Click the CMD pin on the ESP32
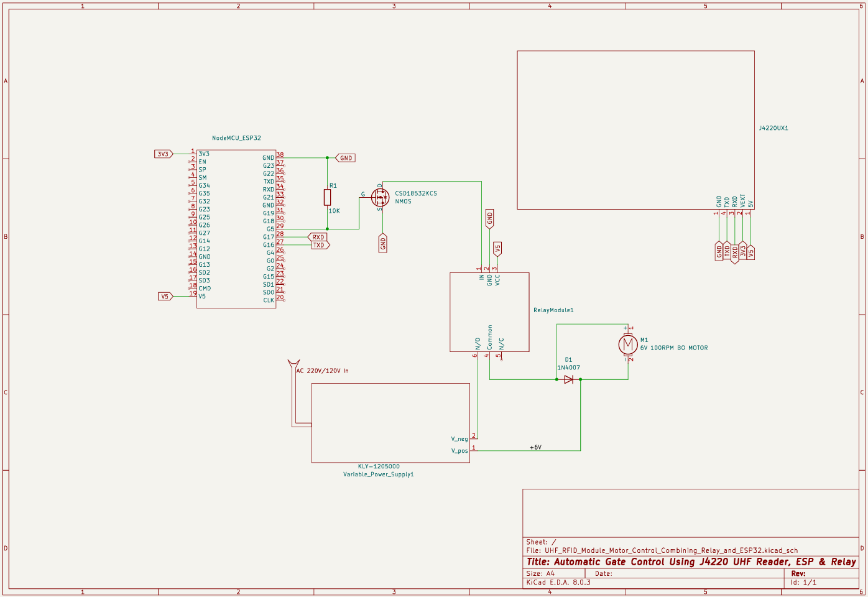 [205, 289]
